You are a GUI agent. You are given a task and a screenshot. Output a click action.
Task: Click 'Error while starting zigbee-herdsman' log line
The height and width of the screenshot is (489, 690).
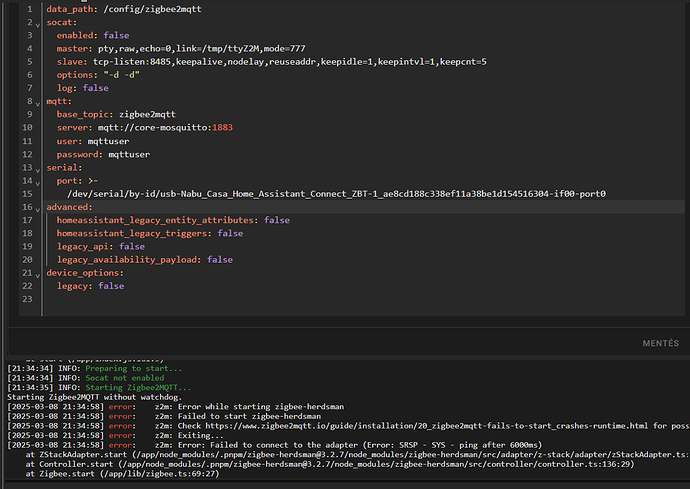pos(176,407)
